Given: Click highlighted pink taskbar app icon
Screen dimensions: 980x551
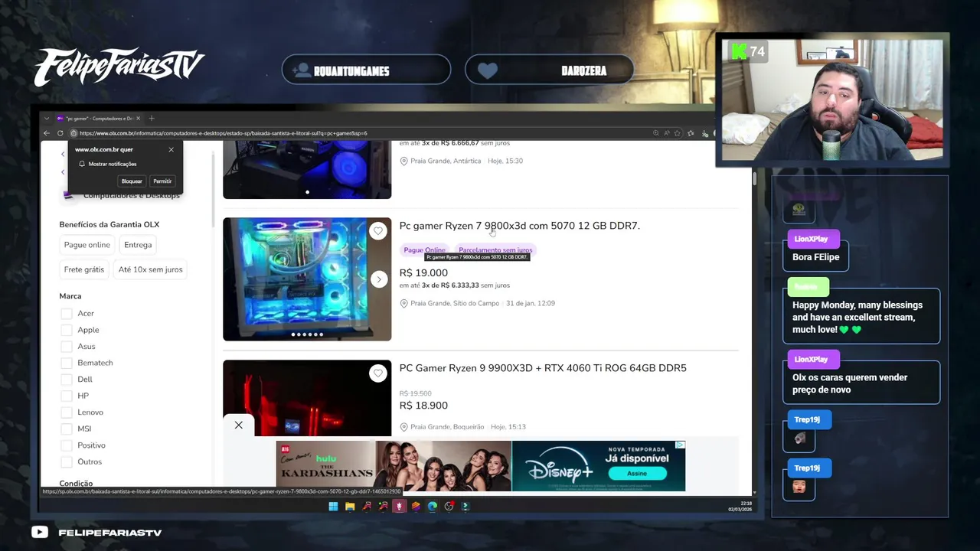Looking at the screenshot, I should point(399,506).
